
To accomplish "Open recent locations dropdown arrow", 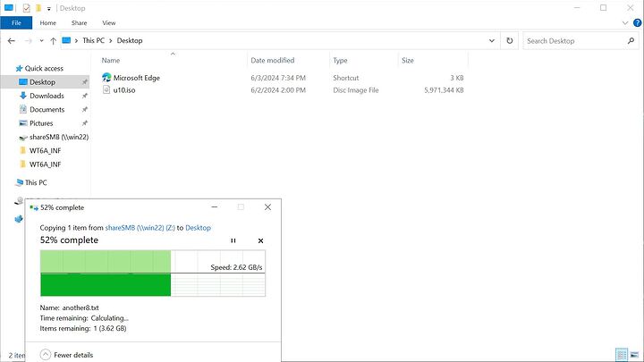I will [x=41, y=40].
